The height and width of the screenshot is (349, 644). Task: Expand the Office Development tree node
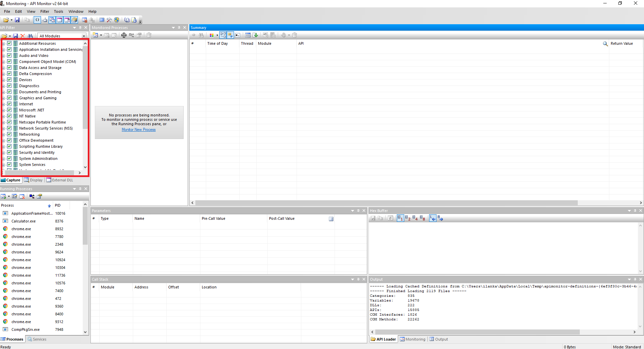3,141
